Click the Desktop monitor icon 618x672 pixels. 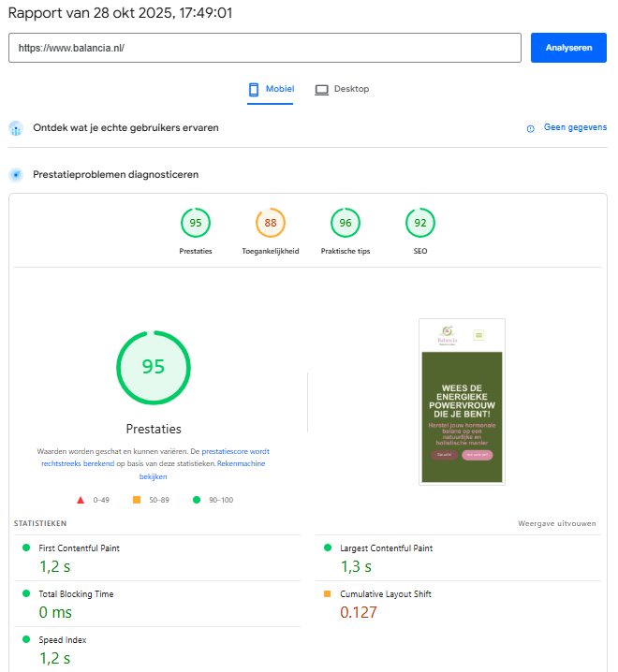(321, 90)
